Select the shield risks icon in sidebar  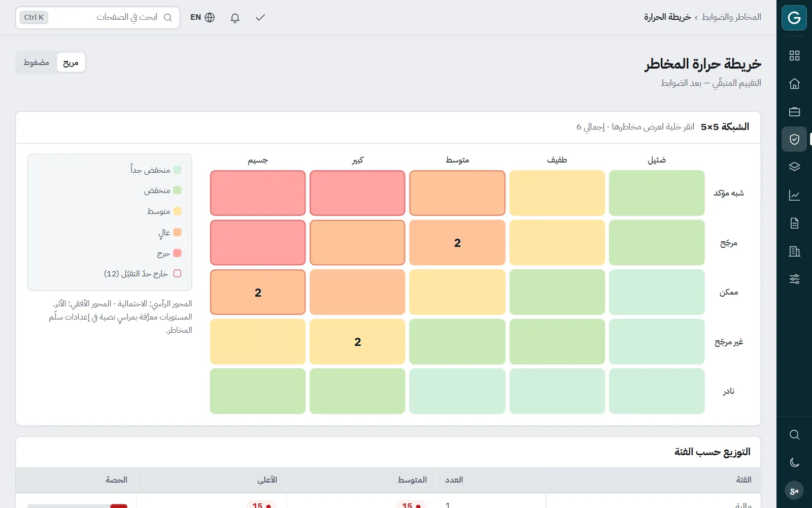pos(794,139)
